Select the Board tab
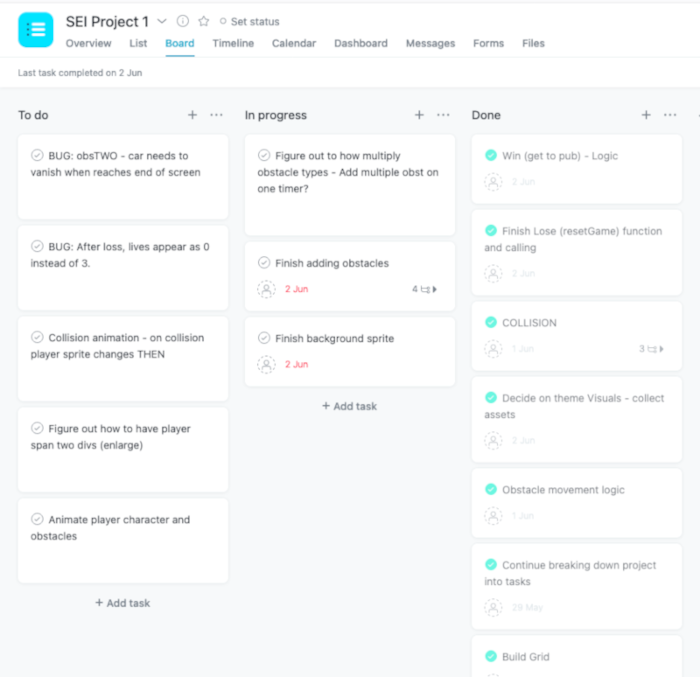This screenshot has width=700, height=677. [179, 43]
